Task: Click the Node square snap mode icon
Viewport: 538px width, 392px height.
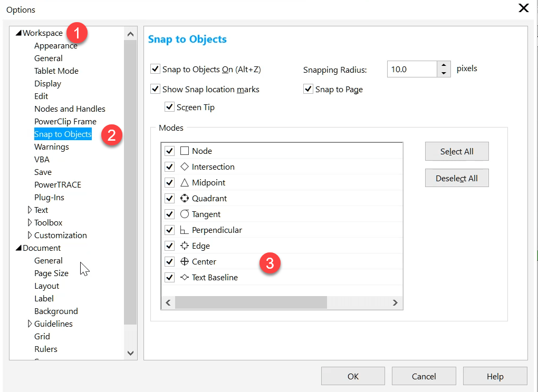Action: tap(184, 151)
